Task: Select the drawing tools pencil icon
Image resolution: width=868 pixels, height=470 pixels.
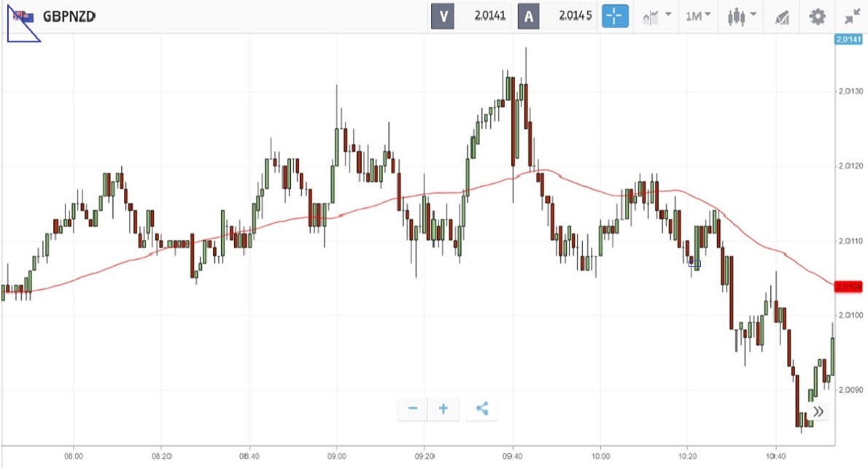Action: 782,18
